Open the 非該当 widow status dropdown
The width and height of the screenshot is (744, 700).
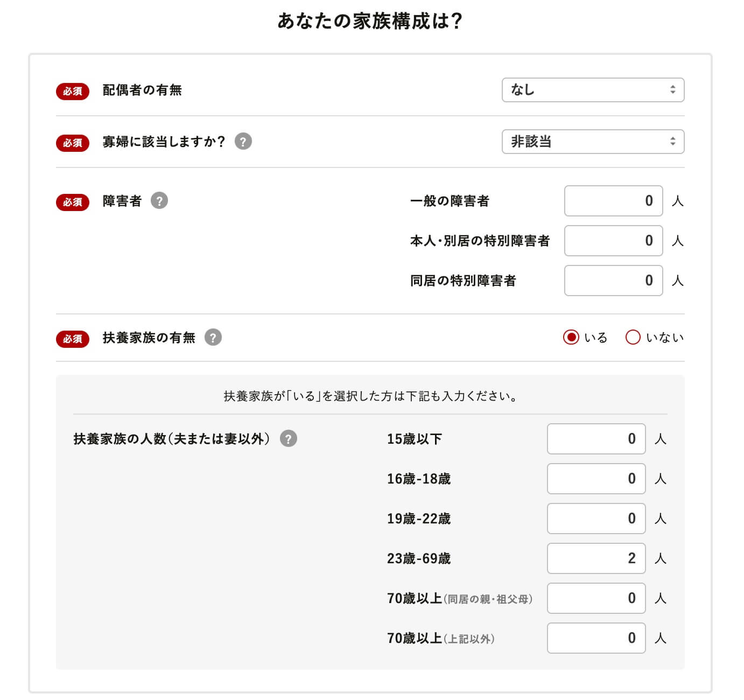(x=592, y=142)
